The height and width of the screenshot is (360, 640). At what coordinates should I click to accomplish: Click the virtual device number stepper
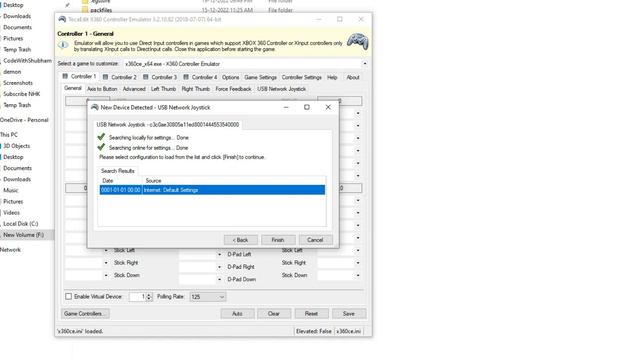[149, 297]
